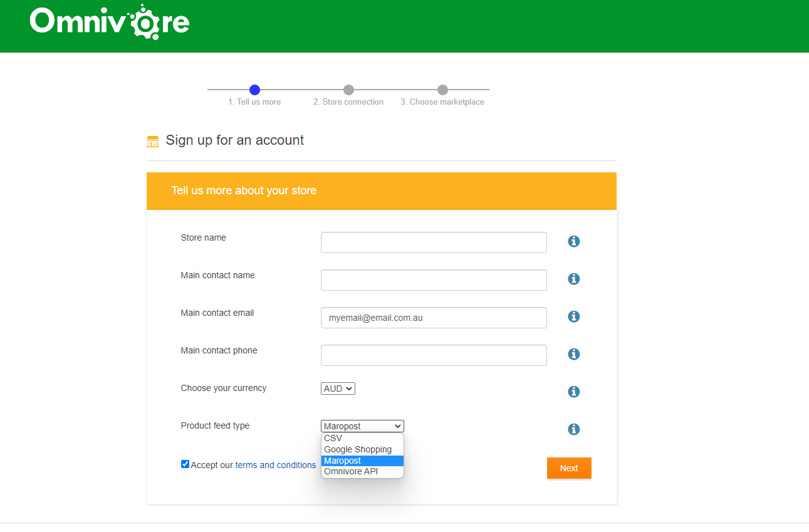Focus the Main contact name field

[x=434, y=280]
